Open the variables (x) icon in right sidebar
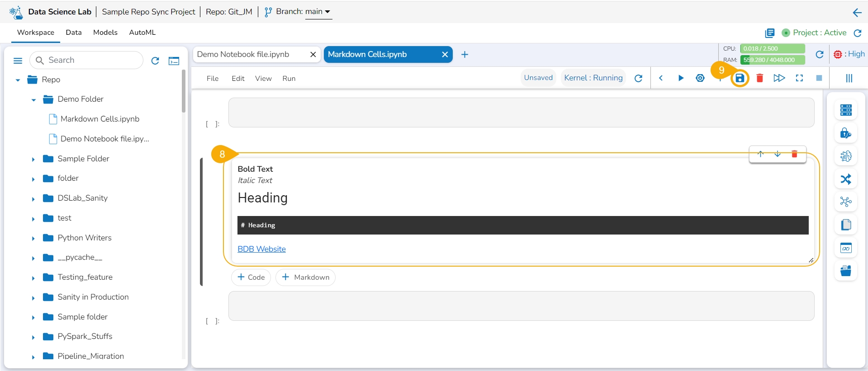868x371 pixels. [x=846, y=248]
